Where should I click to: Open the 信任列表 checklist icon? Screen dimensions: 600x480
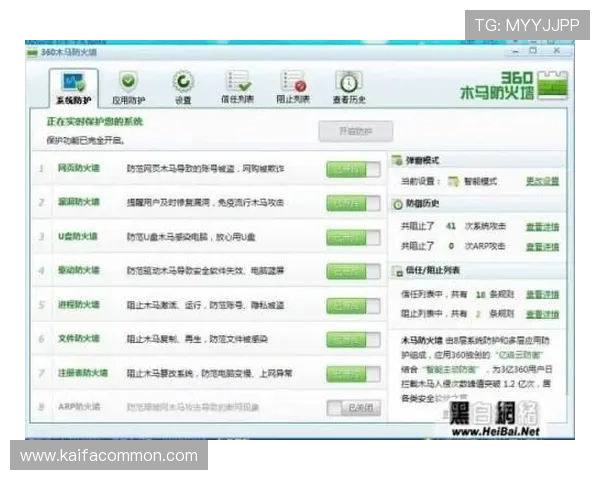(x=238, y=81)
